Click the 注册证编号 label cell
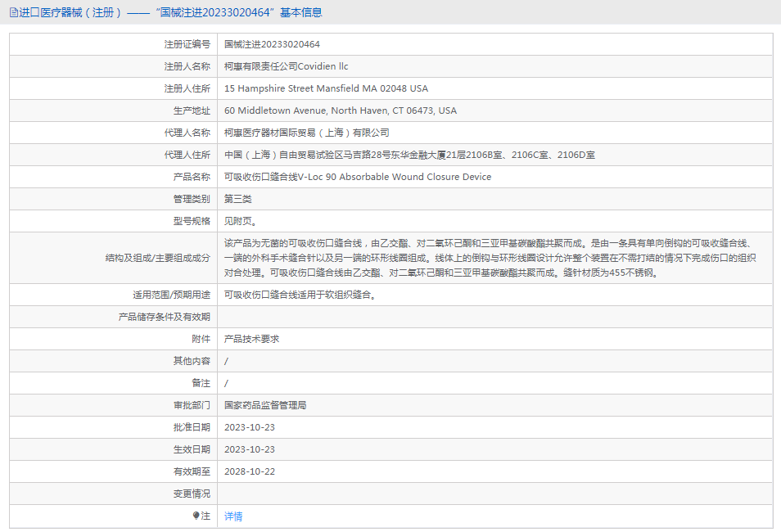The height and width of the screenshot is (532, 781). pos(187,44)
